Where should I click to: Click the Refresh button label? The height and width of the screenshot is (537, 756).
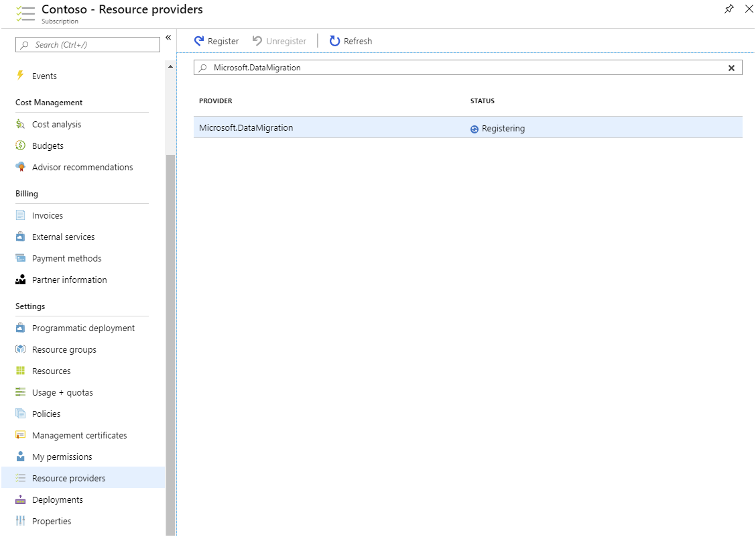pos(358,41)
